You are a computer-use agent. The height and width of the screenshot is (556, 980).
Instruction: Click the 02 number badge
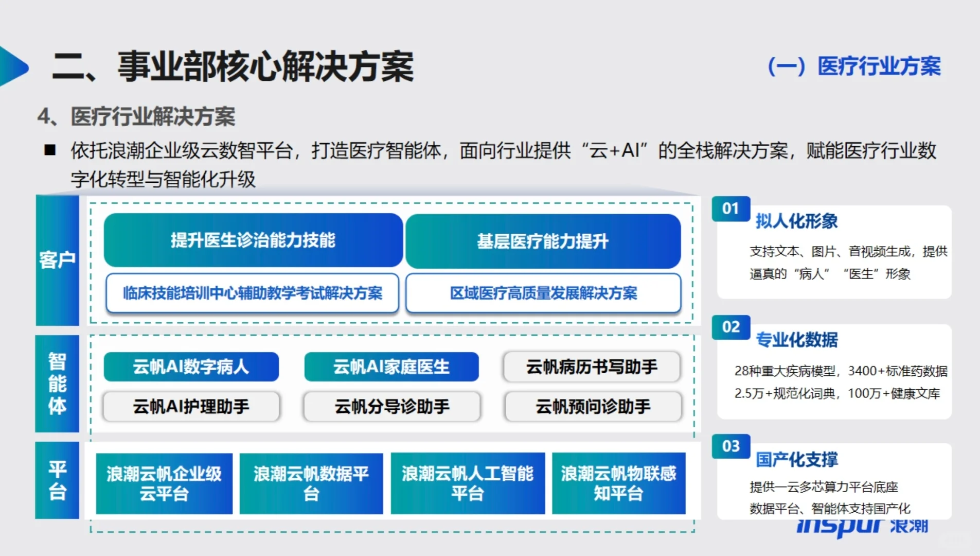tap(731, 327)
